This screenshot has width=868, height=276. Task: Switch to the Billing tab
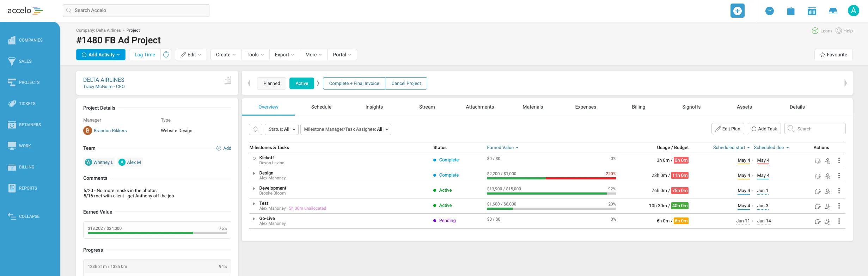click(638, 107)
